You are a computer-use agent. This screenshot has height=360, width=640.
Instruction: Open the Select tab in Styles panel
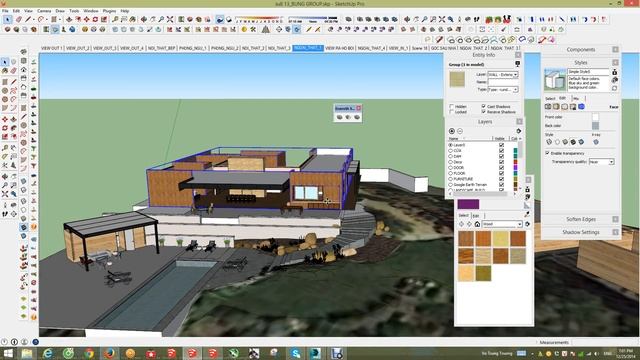click(550, 98)
